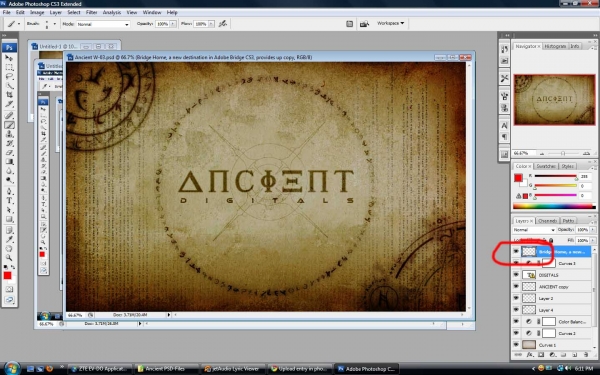
Task: Open the collapsed Paragraph panel icon
Action: click(504, 137)
